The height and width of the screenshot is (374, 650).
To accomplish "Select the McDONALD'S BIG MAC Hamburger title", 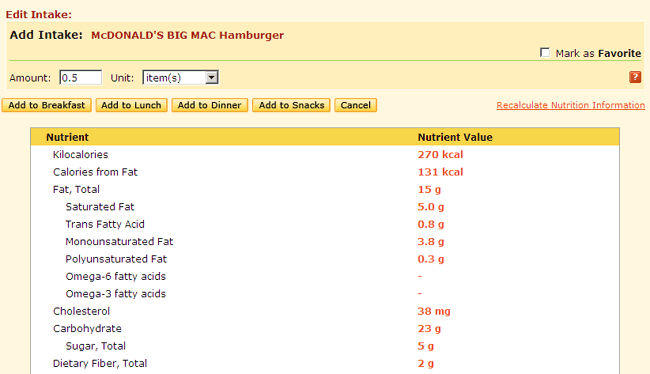I will tap(187, 35).
